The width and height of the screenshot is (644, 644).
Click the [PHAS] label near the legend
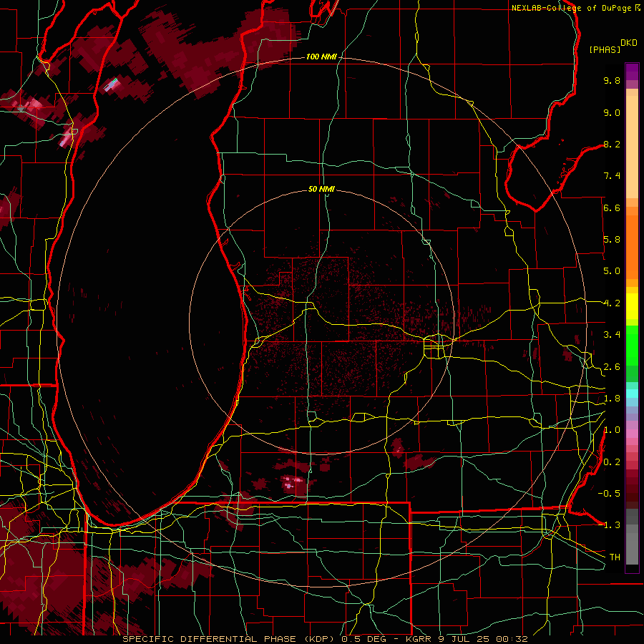coord(605,50)
